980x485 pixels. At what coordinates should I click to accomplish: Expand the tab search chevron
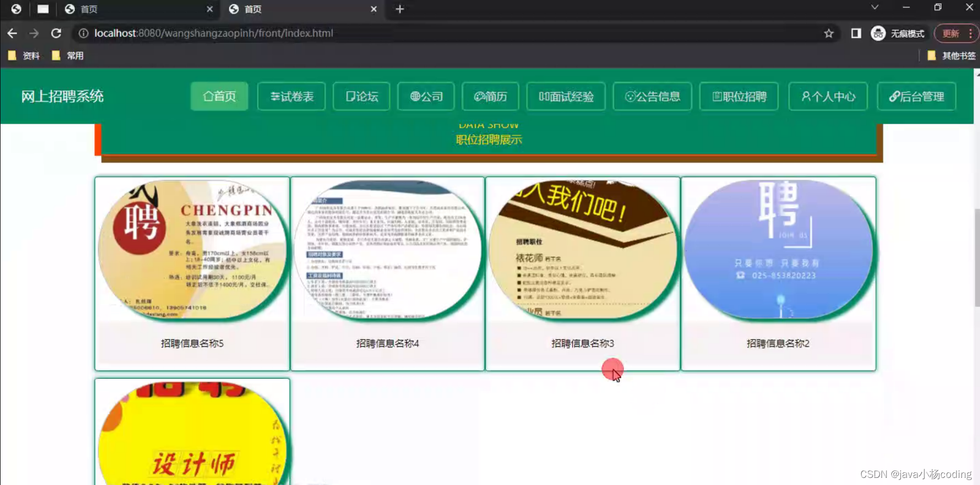tap(874, 8)
